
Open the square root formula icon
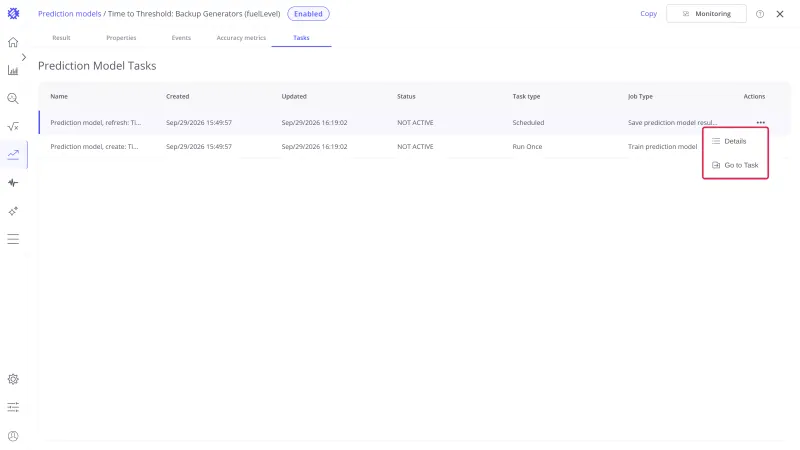click(x=13, y=127)
